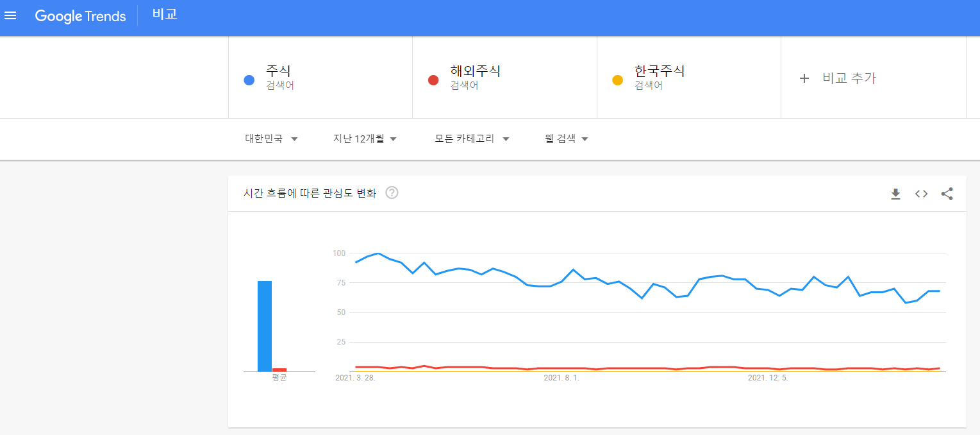Share the trends comparison chart
This screenshot has width=980, height=435.
point(947,194)
